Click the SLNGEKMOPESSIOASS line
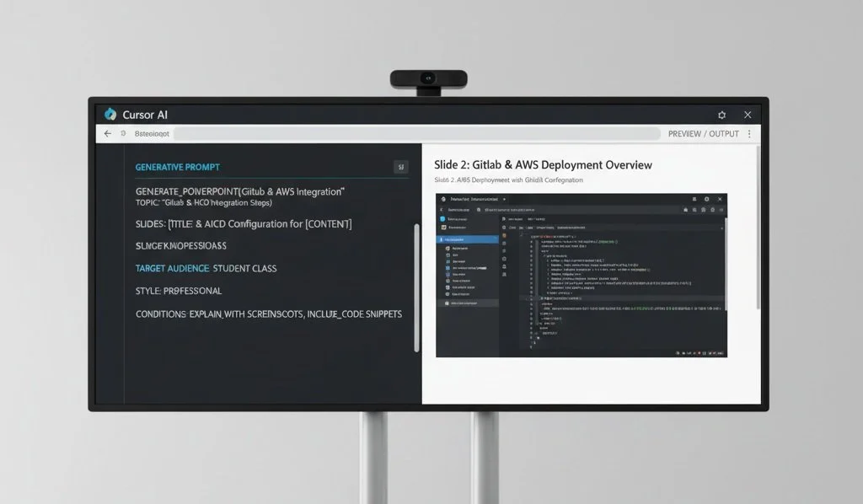 click(180, 246)
